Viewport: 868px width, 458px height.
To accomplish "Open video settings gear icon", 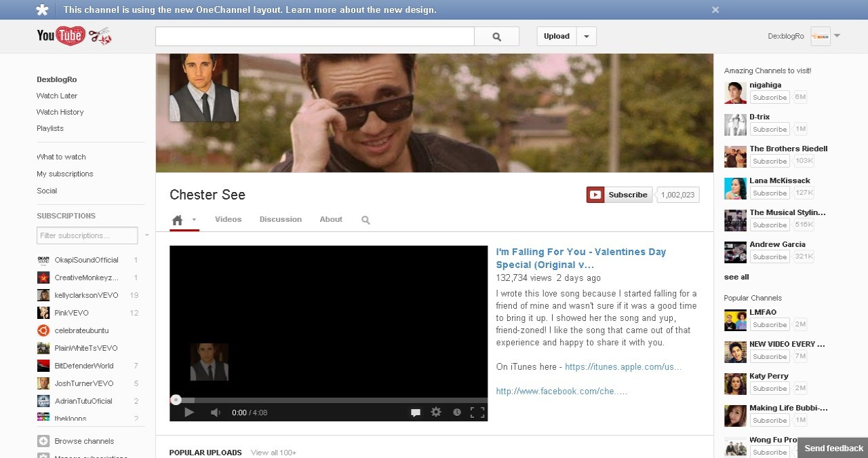I will pyautogui.click(x=436, y=412).
